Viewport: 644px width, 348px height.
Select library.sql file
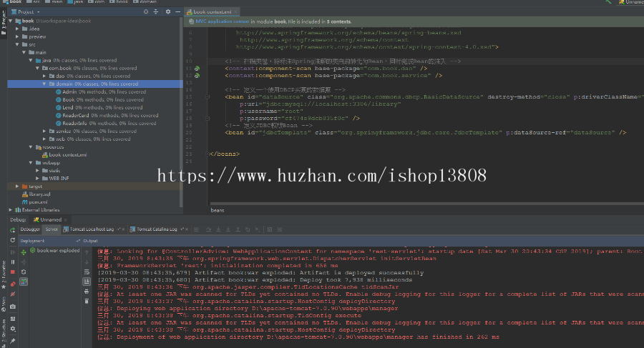[39, 194]
